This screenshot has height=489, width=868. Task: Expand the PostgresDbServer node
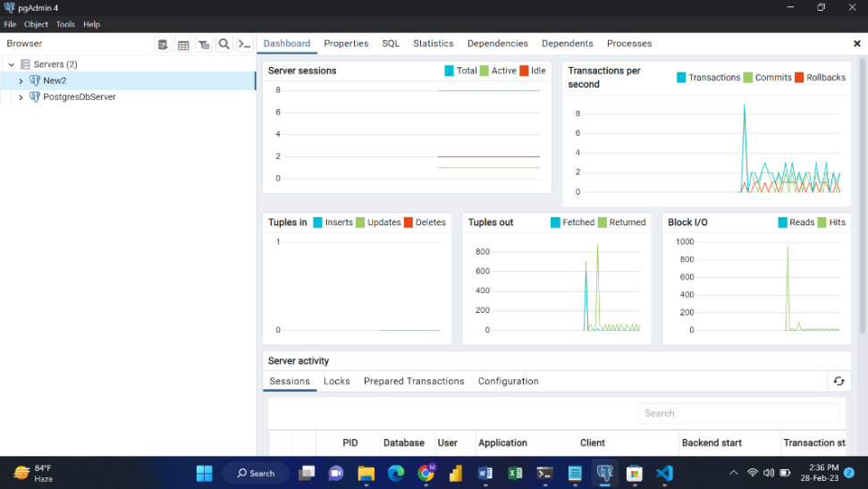click(21, 97)
